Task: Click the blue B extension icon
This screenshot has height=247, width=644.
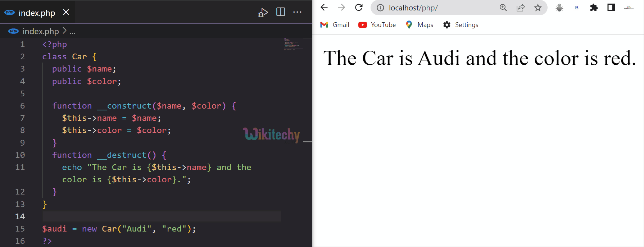Action: 577,8
